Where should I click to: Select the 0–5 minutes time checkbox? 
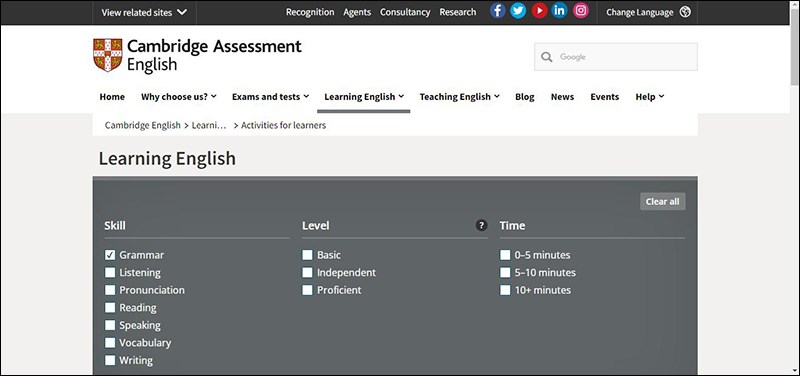click(x=505, y=255)
